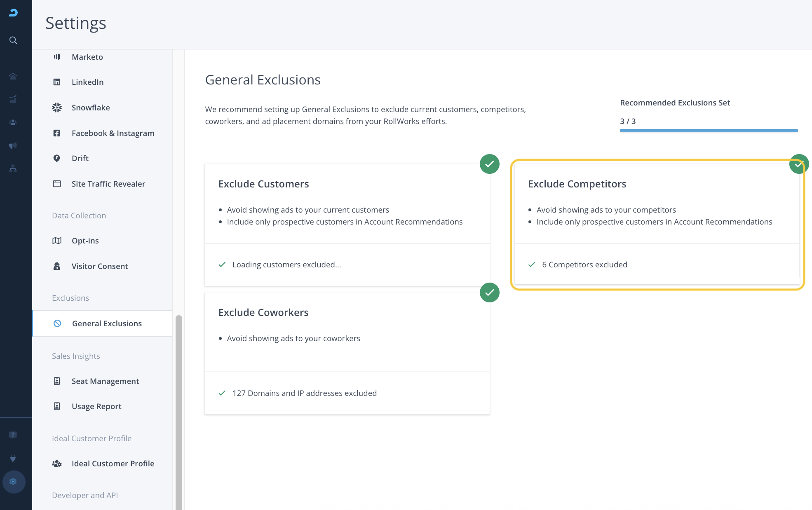Click the Exclude Coworkers green checkmark badge
Image resolution: width=812 pixels, height=510 pixels.
click(489, 292)
